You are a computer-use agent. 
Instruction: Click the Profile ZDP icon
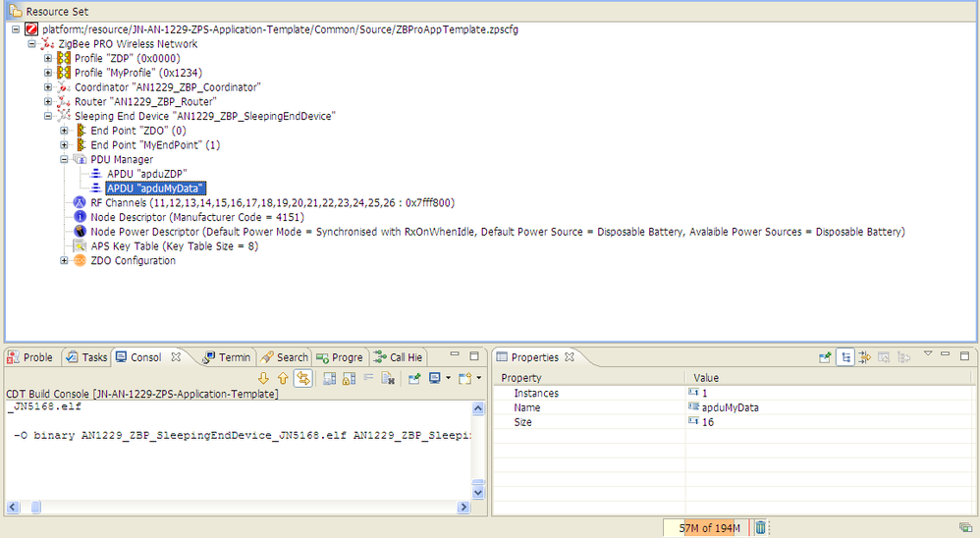(x=64, y=58)
